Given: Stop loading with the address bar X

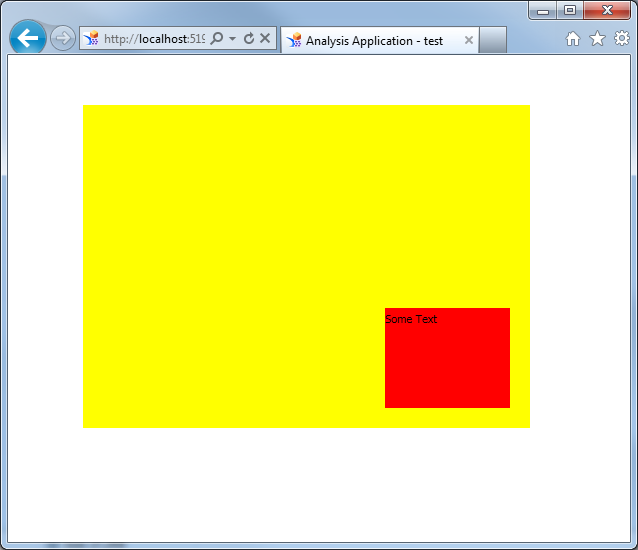Looking at the screenshot, I should pyautogui.click(x=265, y=38).
